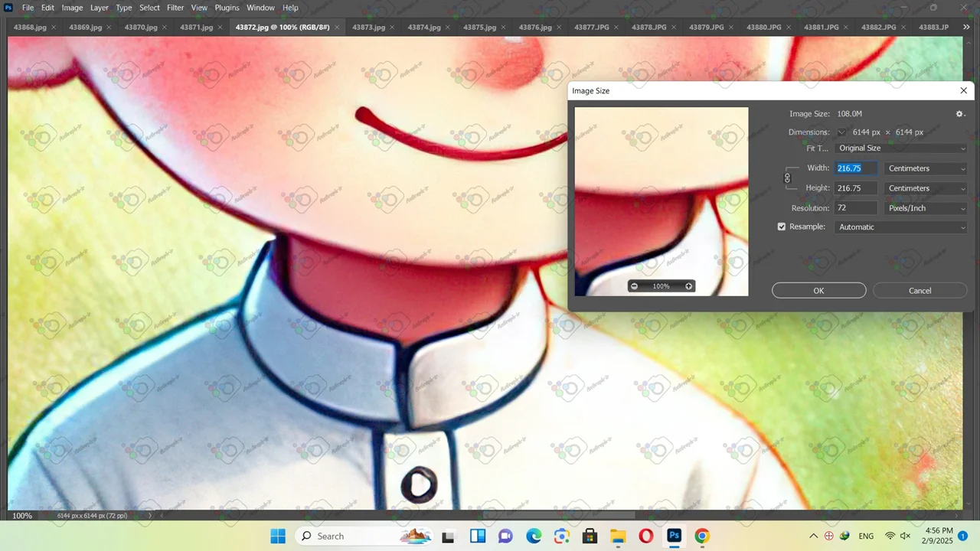Switch to the 43873.jpg document tab

(368, 27)
